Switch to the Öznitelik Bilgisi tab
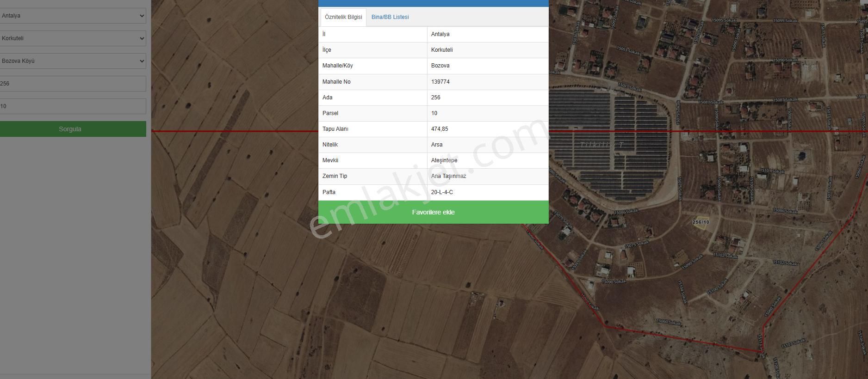868x379 pixels. click(x=343, y=17)
